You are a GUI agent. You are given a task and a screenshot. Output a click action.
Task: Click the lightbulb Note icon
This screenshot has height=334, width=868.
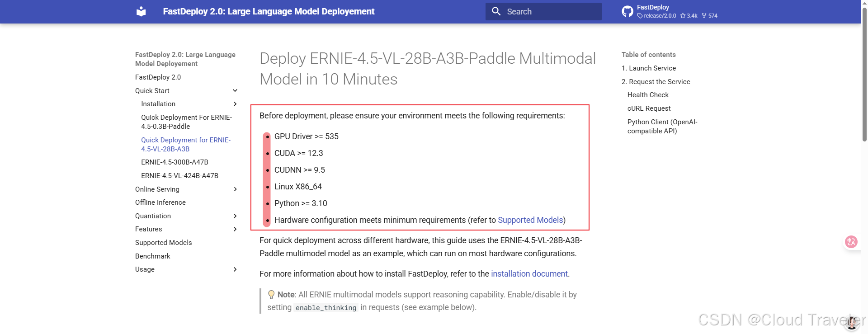tap(271, 295)
